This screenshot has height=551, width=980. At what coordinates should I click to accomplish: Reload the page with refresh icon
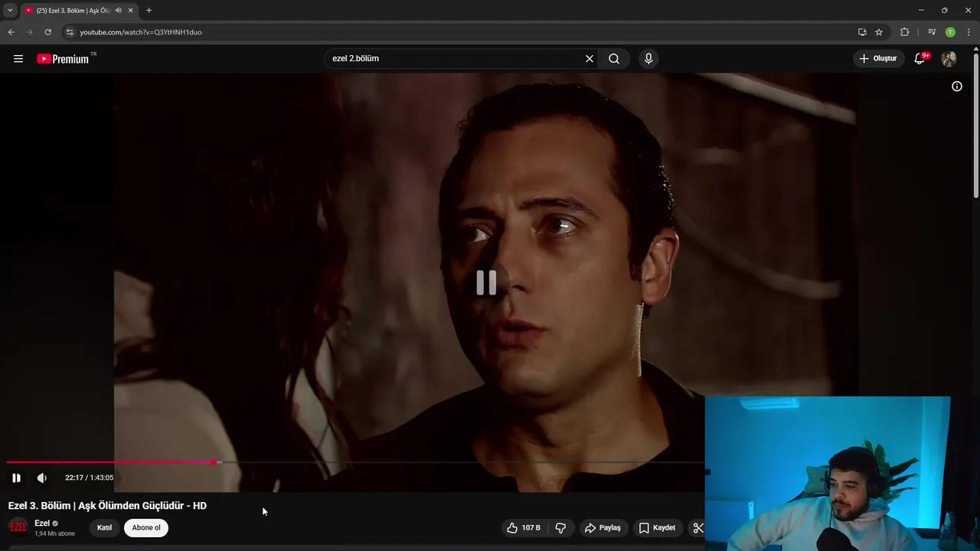pyautogui.click(x=47, y=32)
